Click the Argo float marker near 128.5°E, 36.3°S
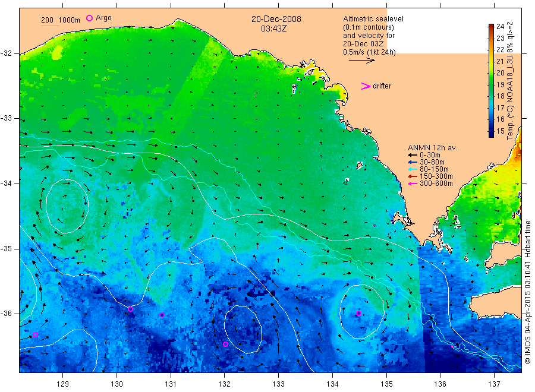This screenshot has width=535, height=392. tap(35, 335)
